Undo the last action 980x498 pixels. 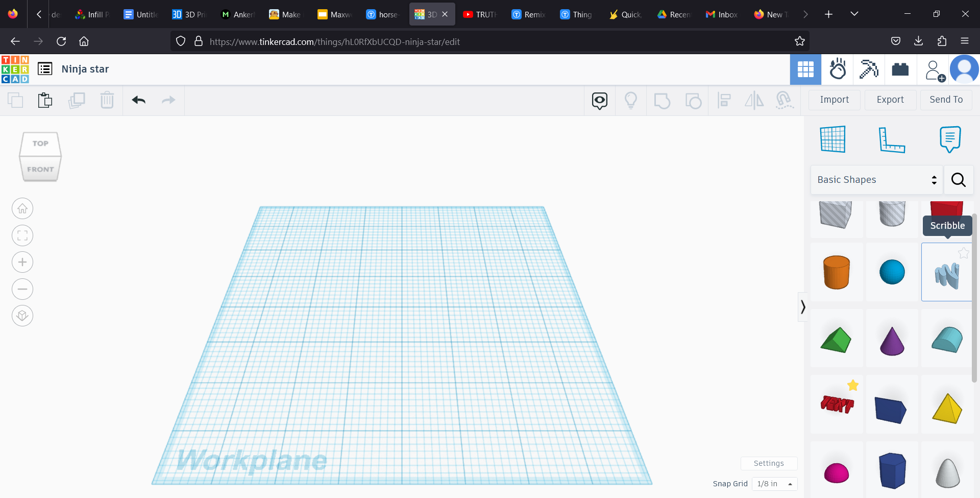(x=139, y=100)
